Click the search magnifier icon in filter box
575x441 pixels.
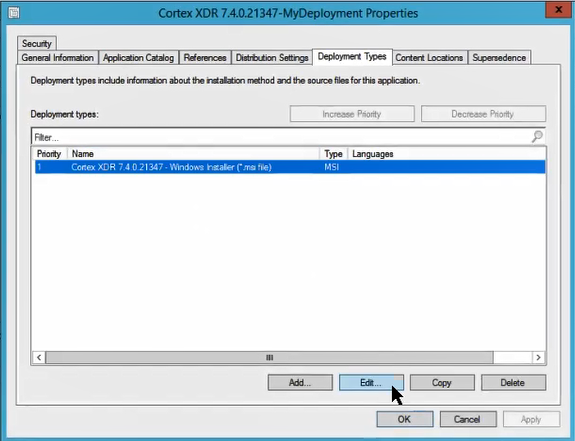tap(537, 137)
